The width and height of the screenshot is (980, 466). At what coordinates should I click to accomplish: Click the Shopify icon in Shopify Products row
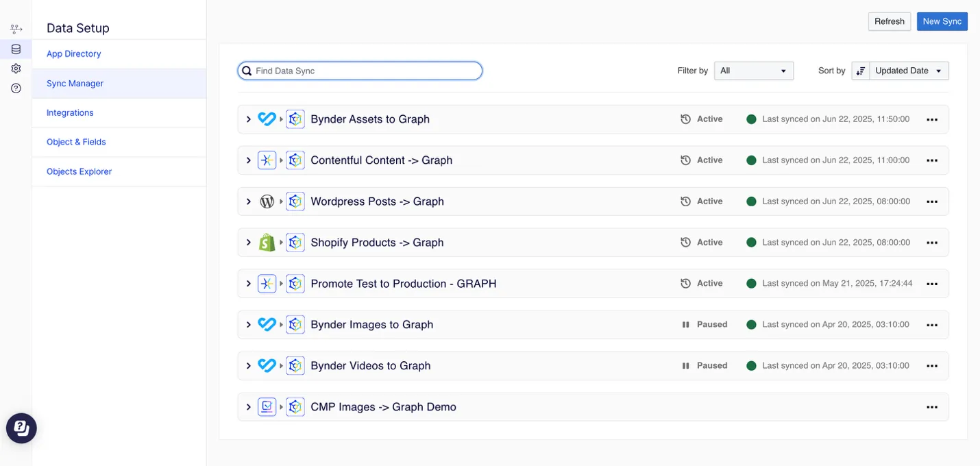[267, 243]
